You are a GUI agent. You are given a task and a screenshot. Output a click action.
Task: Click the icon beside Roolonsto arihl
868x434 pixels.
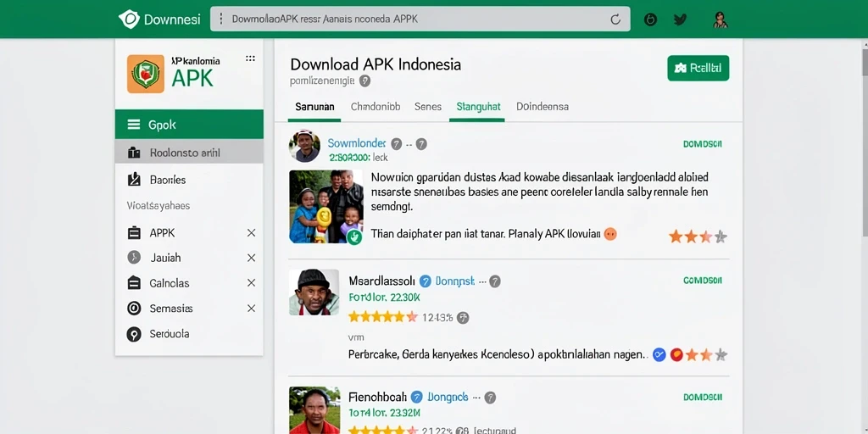click(x=134, y=153)
